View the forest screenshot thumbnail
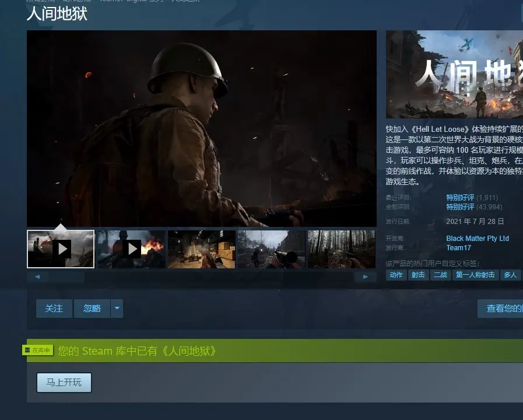This screenshot has width=523, height=420. pos(341,249)
